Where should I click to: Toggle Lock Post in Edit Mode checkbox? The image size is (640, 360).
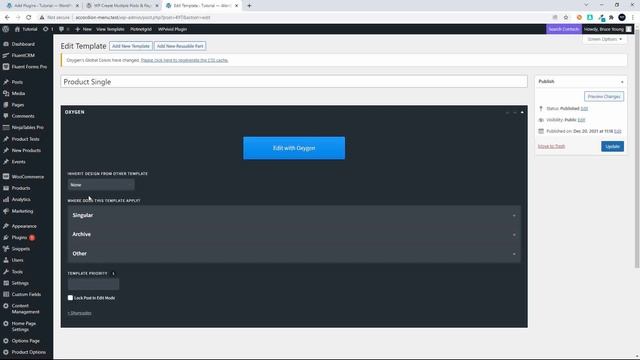70,298
